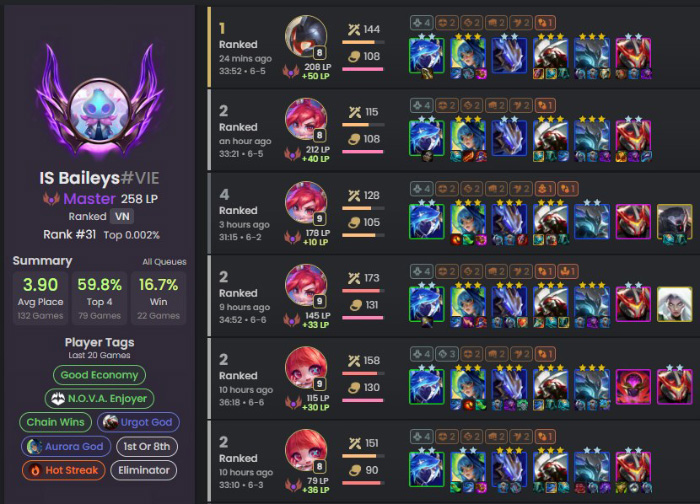Click the Top 4 summary stat card
This screenshot has height=504, width=700.
(99, 298)
